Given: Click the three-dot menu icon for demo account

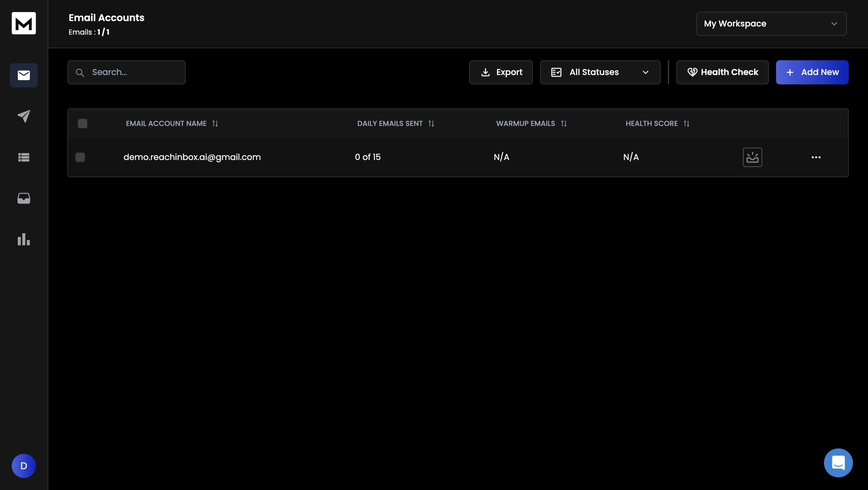Looking at the screenshot, I should [x=816, y=157].
